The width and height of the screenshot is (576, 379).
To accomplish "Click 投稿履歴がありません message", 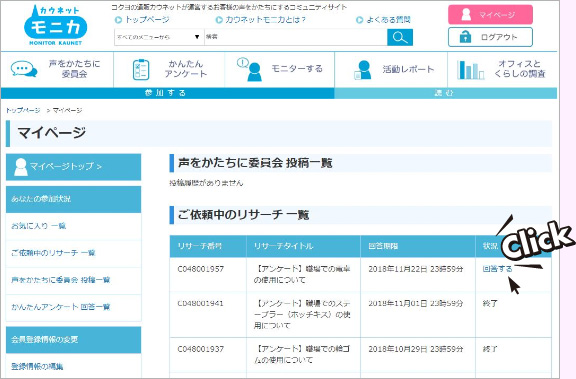I will (x=206, y=183).
